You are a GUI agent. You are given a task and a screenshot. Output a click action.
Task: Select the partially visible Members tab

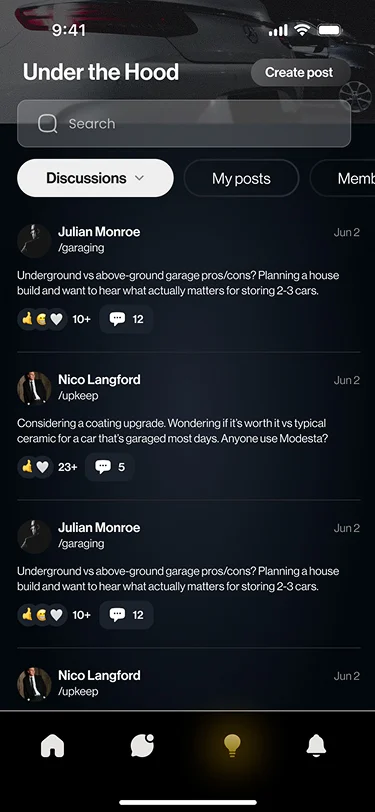pyautogui.click(x=343, y=179)
